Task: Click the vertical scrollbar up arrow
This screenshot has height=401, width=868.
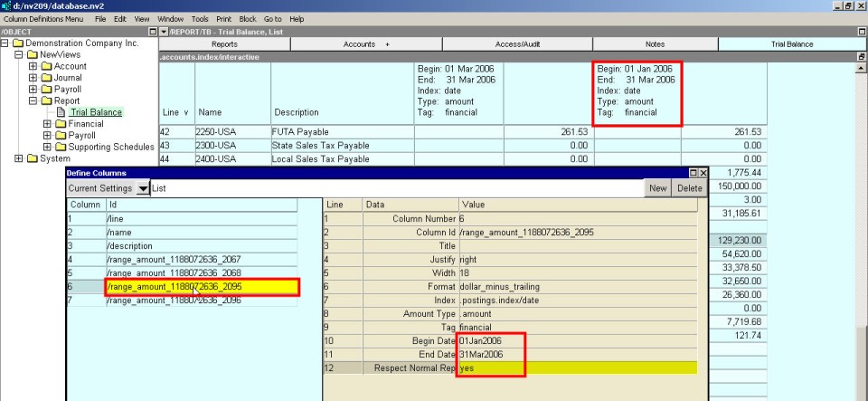Action: point(862,68)
